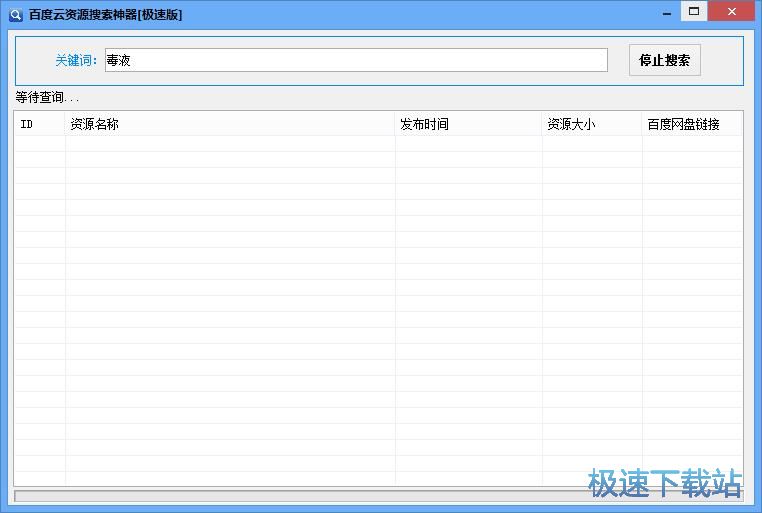
Task: Click the 百度网盘链接 column header
Action: [692, 124]
